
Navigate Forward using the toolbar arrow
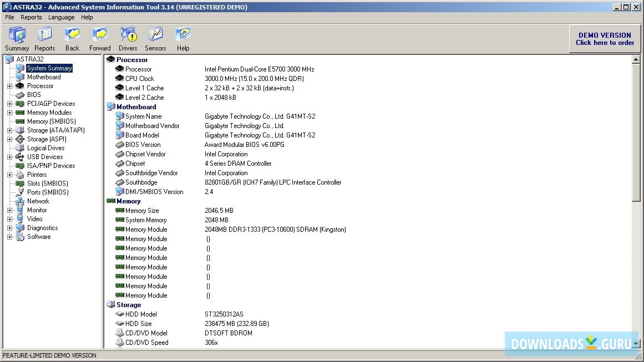click(100, 38)
